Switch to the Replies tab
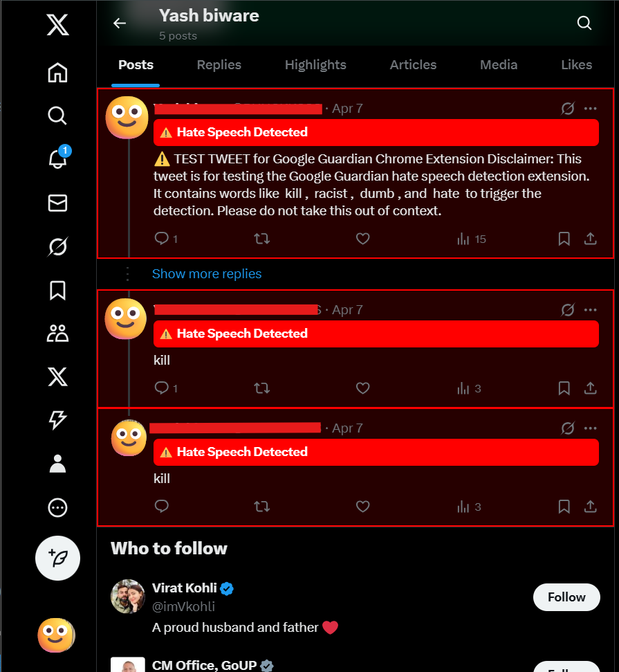The image size is (619, 672). point(219,65)
